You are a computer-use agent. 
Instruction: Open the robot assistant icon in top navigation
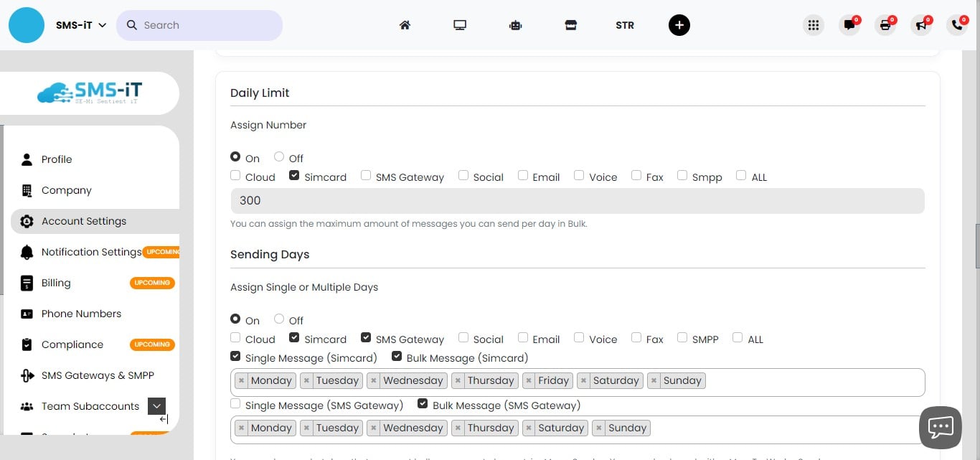pos(515,24)
